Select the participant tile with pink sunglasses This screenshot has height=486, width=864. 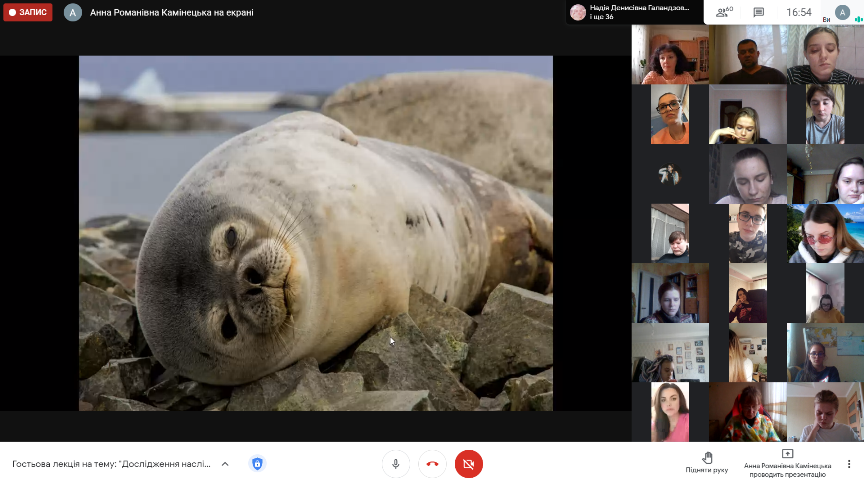(x=824, y=233)
